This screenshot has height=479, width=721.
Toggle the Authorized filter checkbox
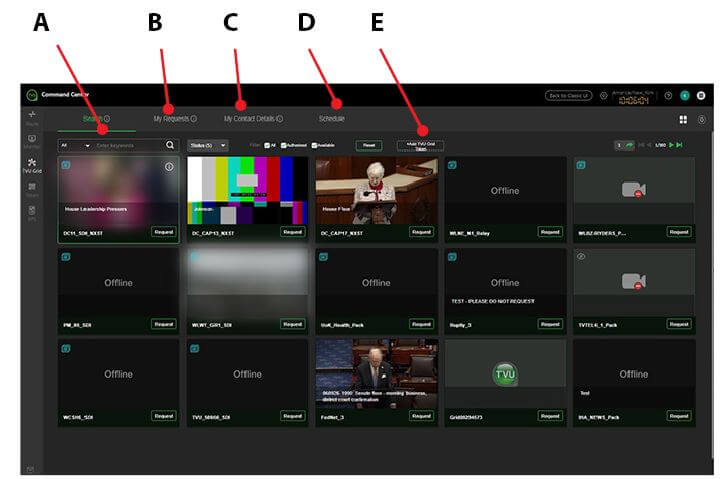point(284,145)
